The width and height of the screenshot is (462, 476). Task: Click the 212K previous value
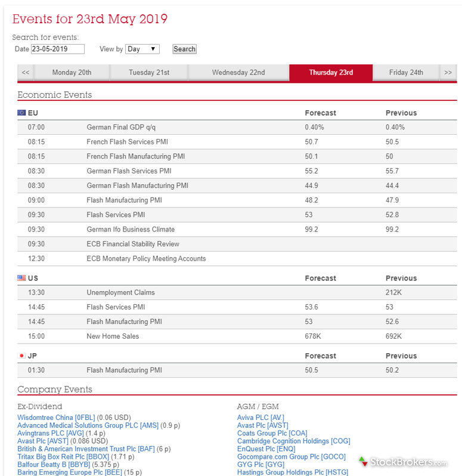393,292
